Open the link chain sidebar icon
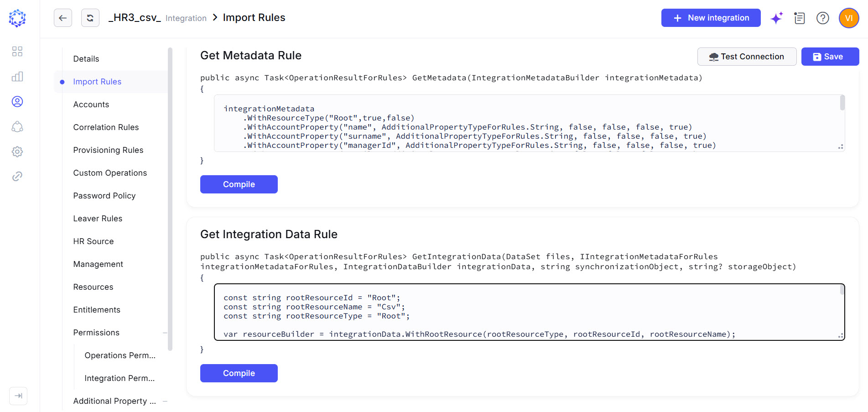This screenshot has width=868, height=412. click(x=17, y=177)
